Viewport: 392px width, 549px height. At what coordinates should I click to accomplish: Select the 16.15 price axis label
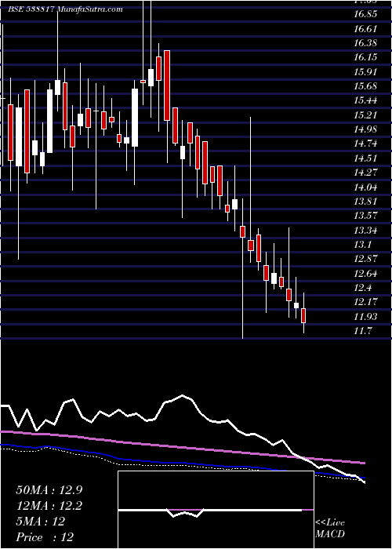point(366,57)
